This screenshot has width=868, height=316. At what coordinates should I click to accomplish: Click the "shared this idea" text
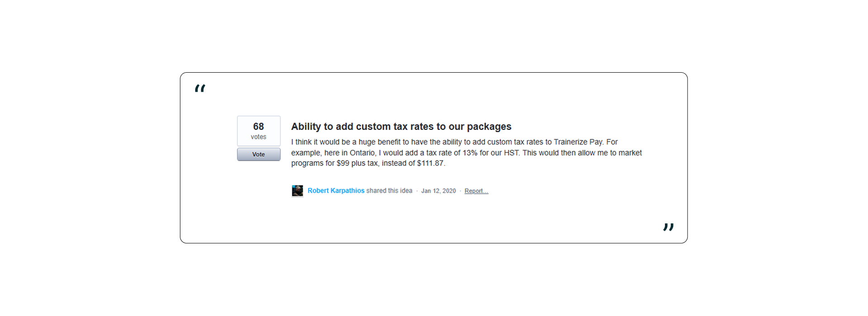389,191
